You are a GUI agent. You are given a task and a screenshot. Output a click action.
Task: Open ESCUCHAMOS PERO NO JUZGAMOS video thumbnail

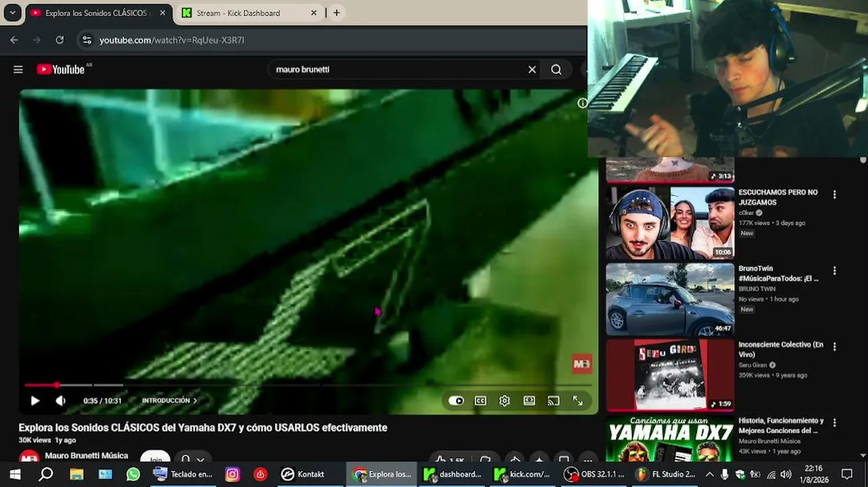tap(670, 223)
